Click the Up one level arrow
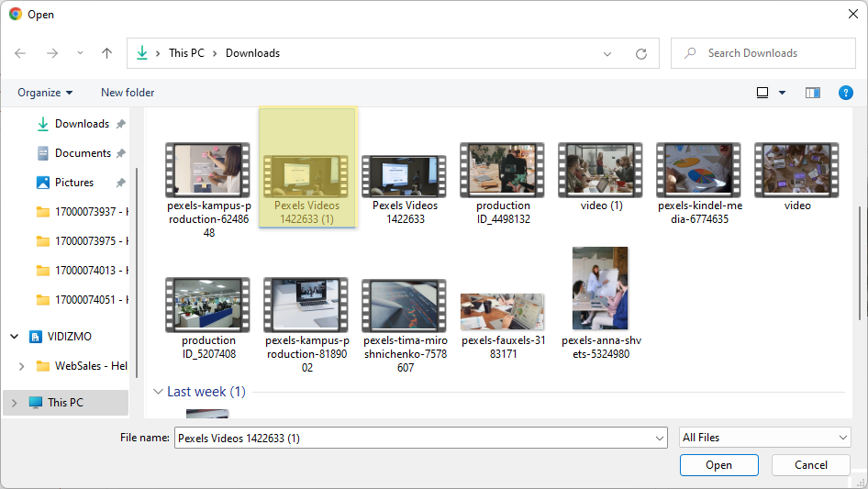Viewport: 868px width, 489px height. point(106,53)
